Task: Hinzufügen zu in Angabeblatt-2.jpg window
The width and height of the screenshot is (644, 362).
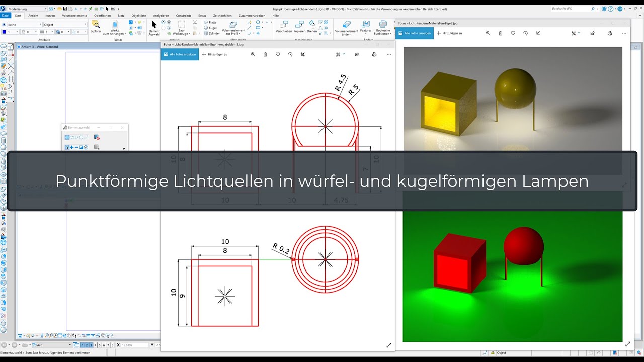Action: pyautogui.click(x=215, y=54)
